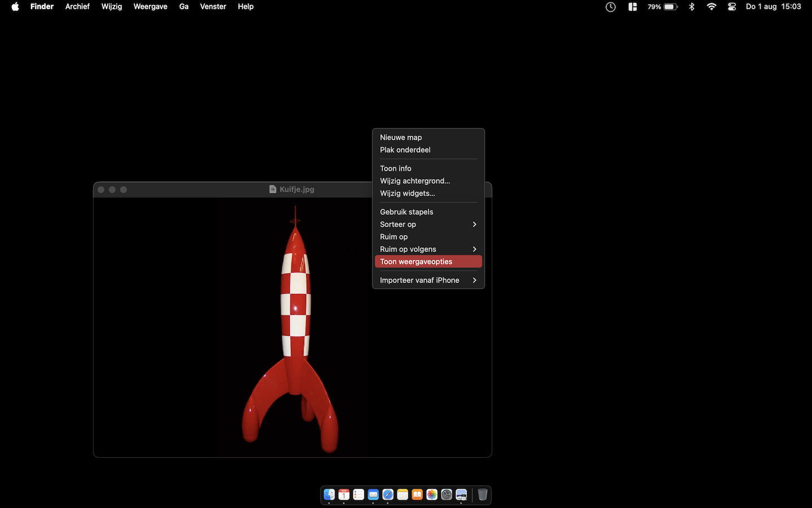Open Finder from the Dock

(329, 494)
